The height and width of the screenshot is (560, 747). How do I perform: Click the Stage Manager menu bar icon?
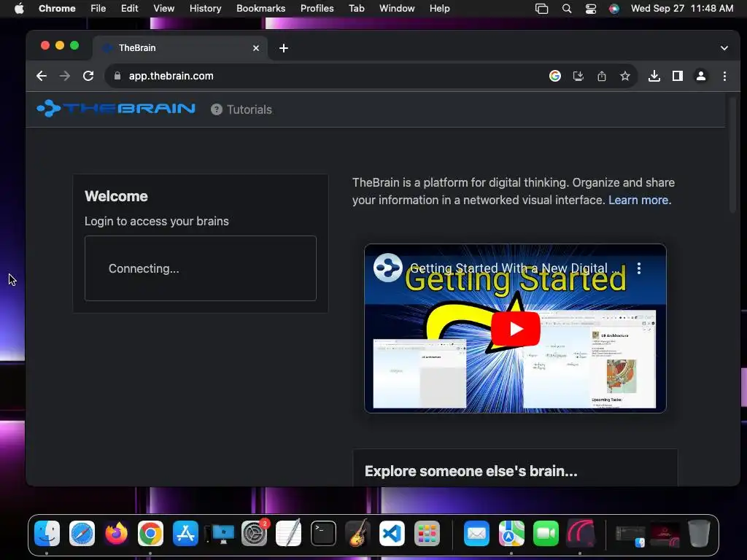(542, 9)
